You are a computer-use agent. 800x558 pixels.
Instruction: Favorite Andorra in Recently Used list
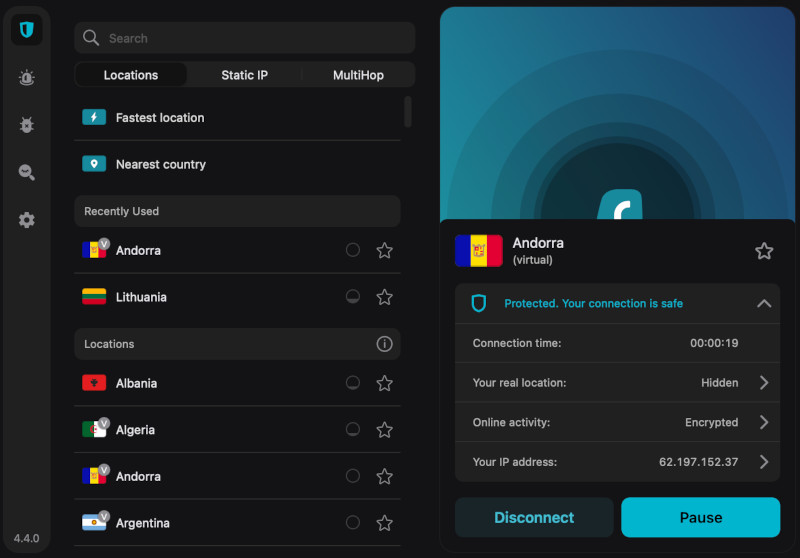tap(384, 250)
